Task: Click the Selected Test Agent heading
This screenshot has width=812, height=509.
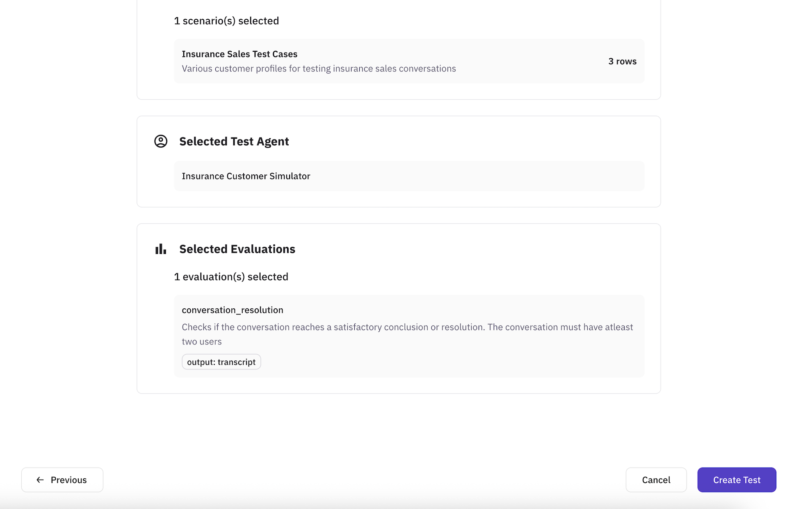Action: [234, 141]
